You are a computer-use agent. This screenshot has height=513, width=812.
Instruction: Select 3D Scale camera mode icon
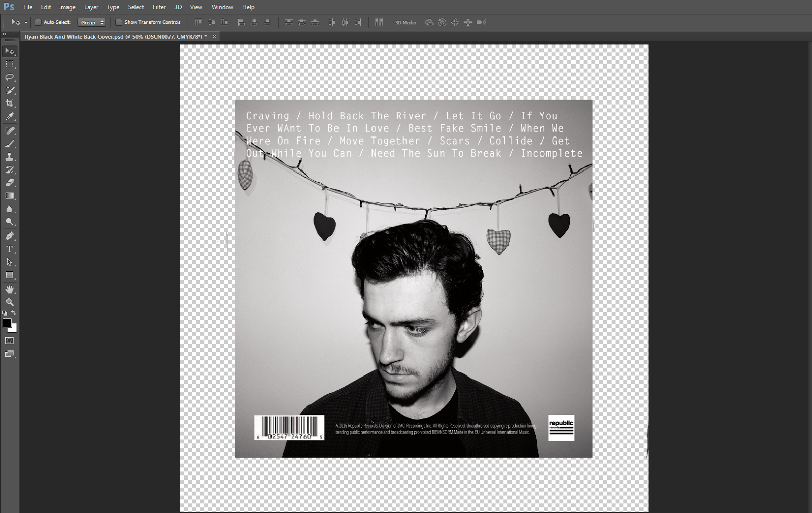click(x=482, y=22)
